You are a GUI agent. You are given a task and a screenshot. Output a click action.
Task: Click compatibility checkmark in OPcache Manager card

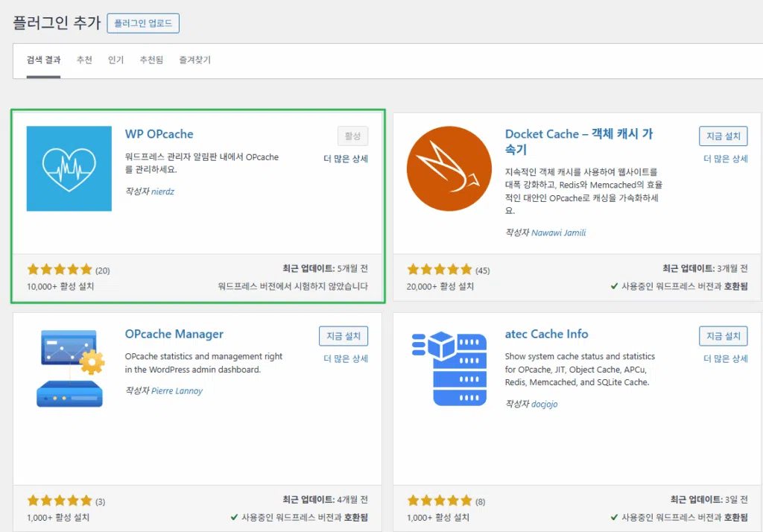click(234, 517)
